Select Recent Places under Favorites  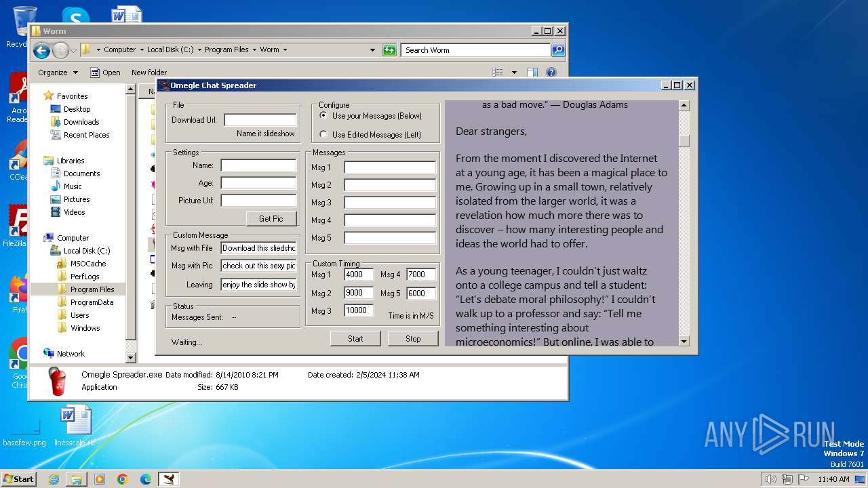point(86,135)
